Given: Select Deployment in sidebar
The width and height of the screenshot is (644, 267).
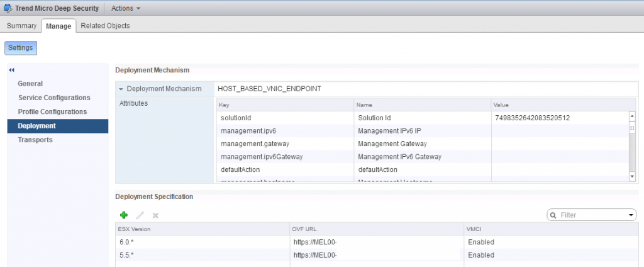Looking at the screenshot, I should tap(58, 126).
